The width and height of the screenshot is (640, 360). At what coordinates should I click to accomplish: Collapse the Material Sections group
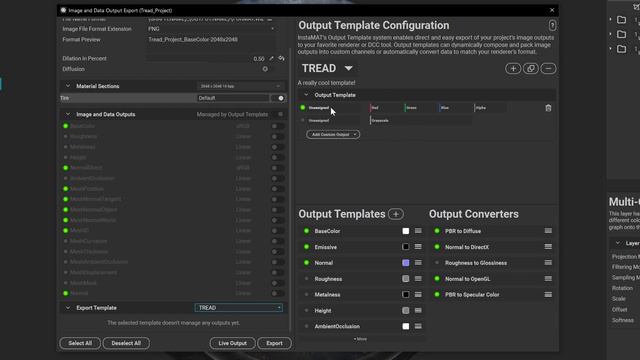pos(68,86)
